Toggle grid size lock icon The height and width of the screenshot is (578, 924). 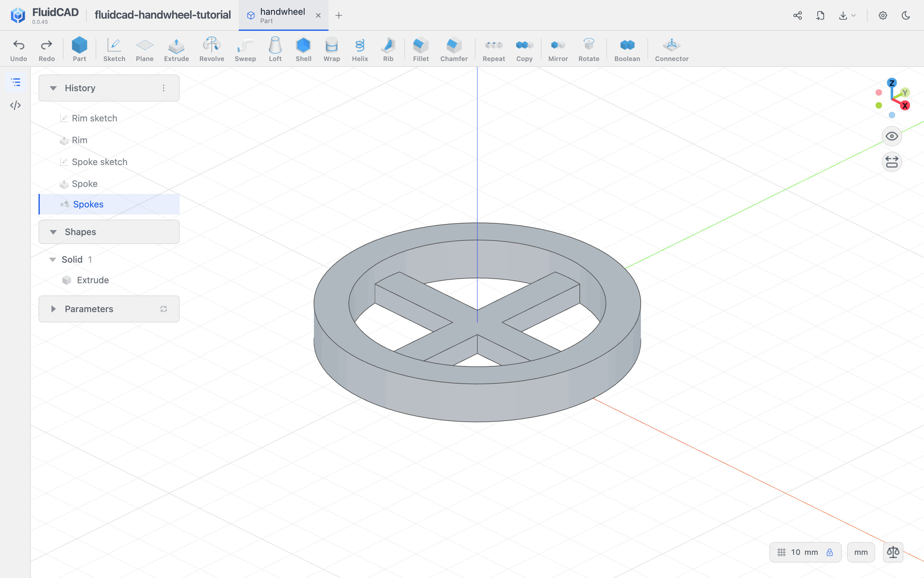point(830,552)
